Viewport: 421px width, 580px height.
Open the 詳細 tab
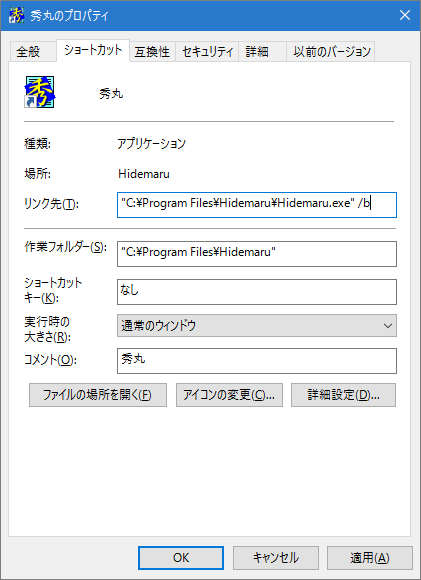click(x=262, y=51)
